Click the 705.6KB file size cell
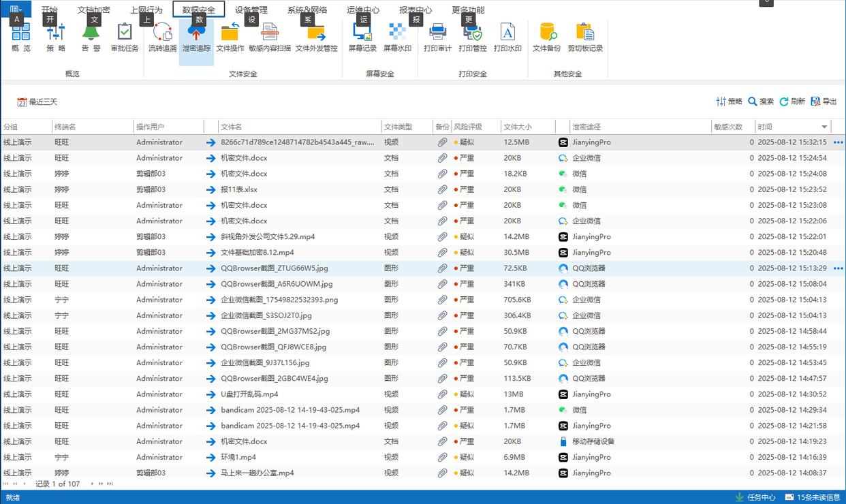The height and width of the screenshot is (504, 846). [518, 300]
